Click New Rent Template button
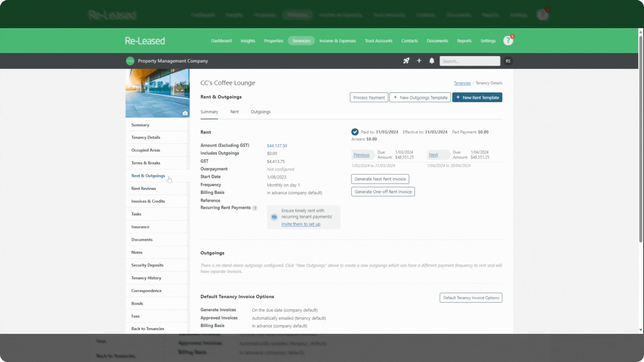Screen dimensions: 644x362 [x=477, y=98]
